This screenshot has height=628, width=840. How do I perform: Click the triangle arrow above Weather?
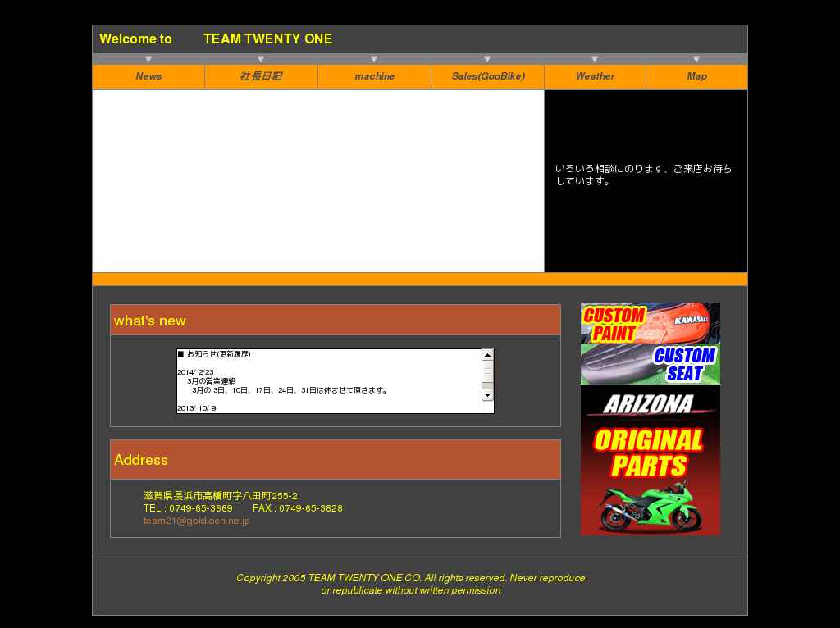pos(595,59)
